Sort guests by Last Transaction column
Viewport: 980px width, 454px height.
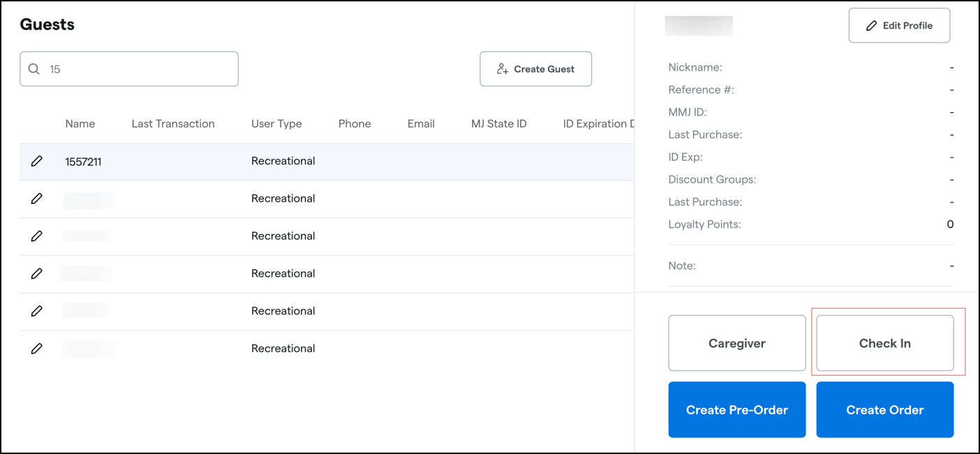(173, 124)
